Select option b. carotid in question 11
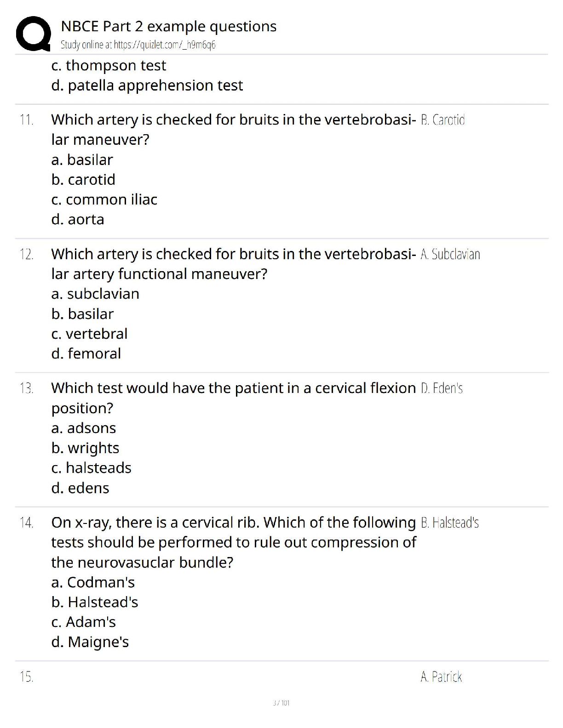Image resolution: width=563 pixels, height=728 pixels. point(83,180)
